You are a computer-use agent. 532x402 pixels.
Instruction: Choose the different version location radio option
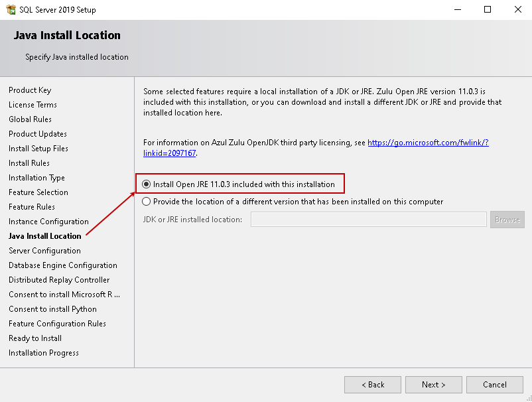[147, 202]
